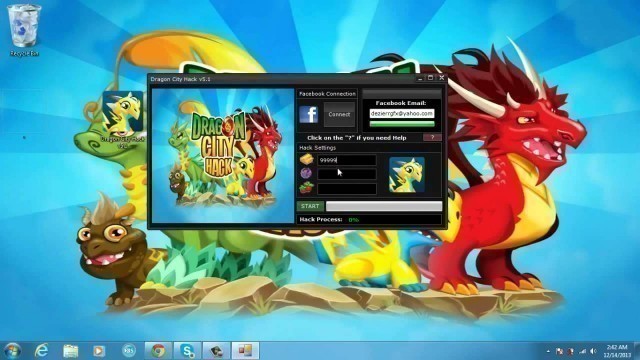Click the "?" help button
Viewport: 640px width, 360px height.
coord(432,137)
